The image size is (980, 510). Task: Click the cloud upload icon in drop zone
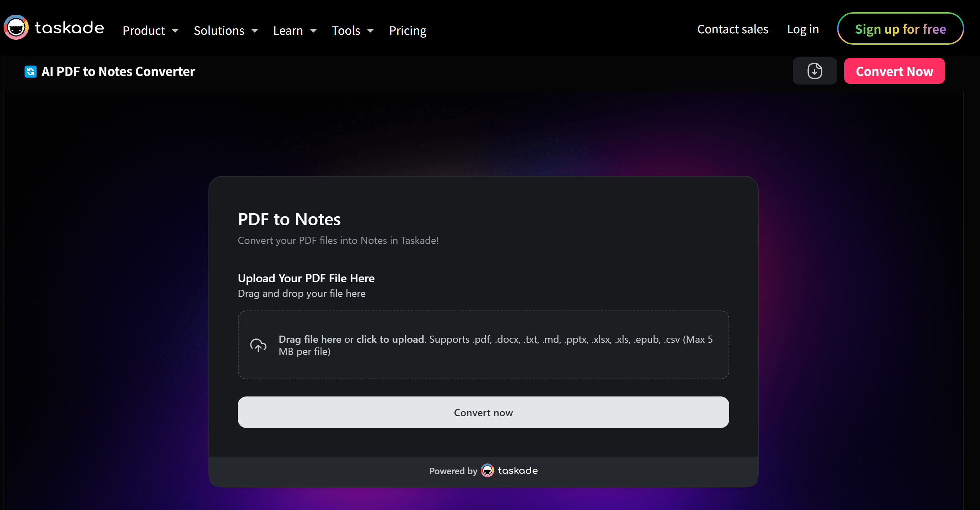point(259,345)
